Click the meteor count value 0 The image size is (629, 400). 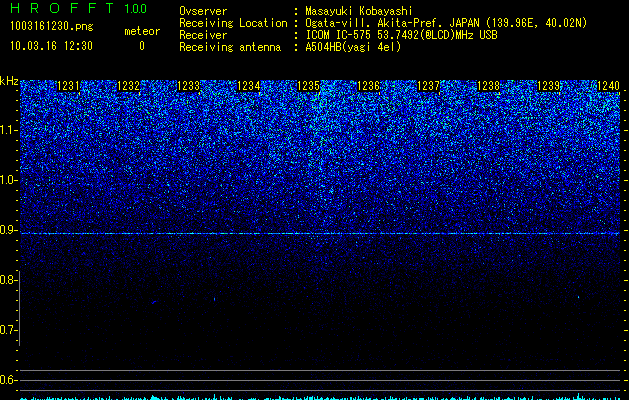pyautogui.click(x=142, y=46)
